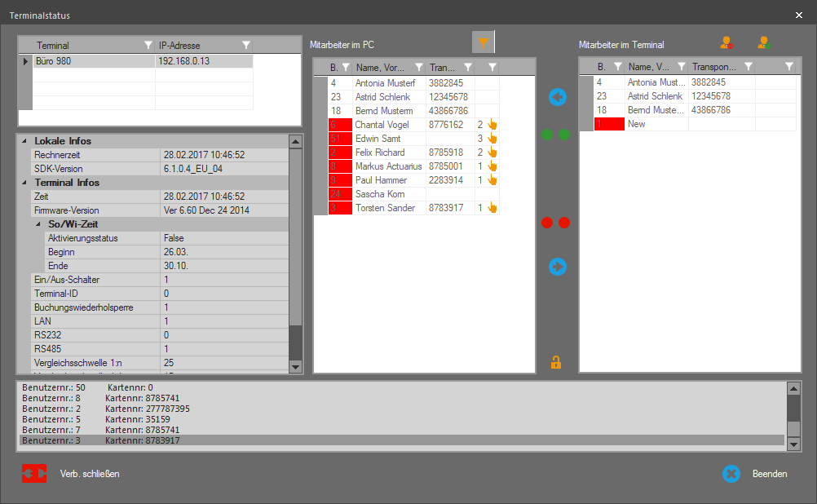Open Transponder column filter in Terminal list

pos(749,67)
